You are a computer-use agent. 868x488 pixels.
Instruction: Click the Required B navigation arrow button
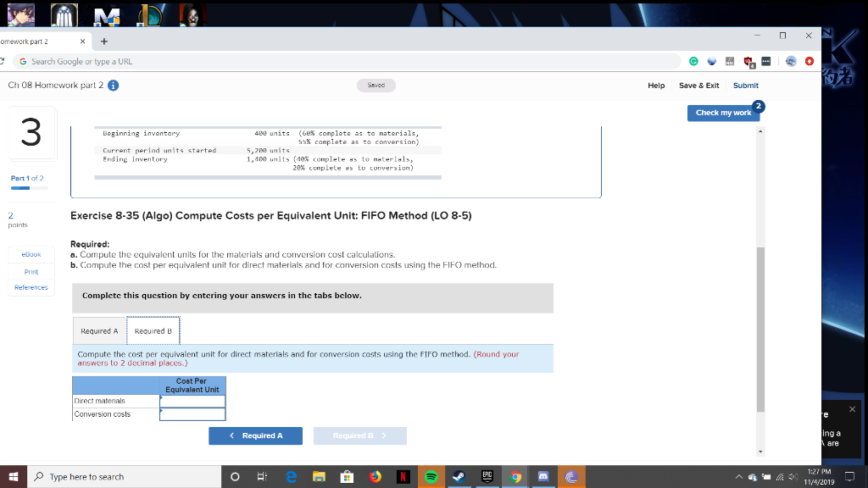[360, 435]
